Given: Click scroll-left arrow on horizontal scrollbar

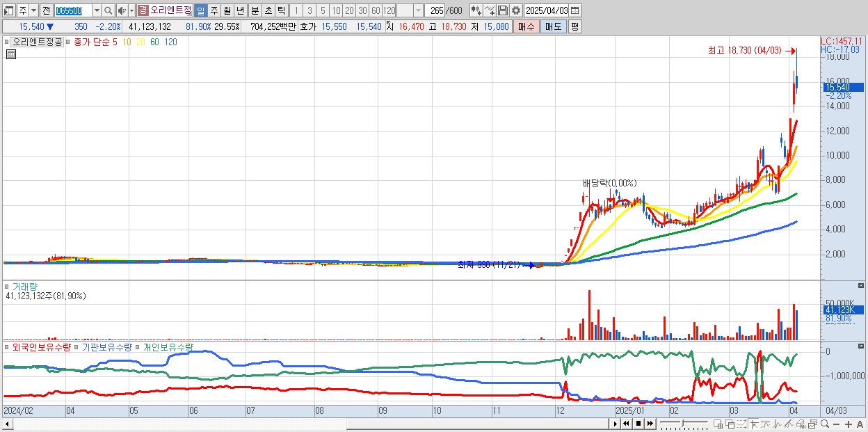Looking at the screenshot, I should pos(8,424).
